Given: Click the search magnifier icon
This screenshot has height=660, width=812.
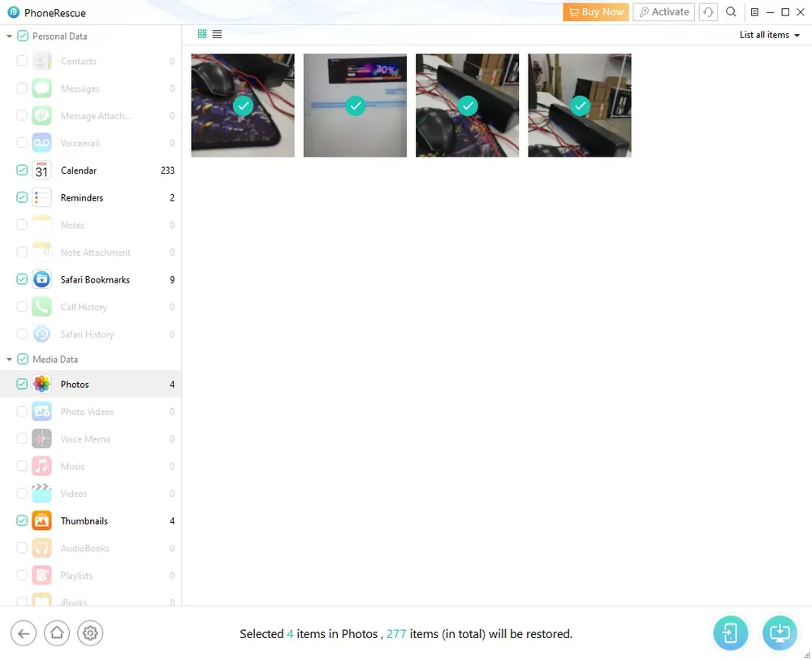Looking at the screenshot, I should (x=731, y=12).
